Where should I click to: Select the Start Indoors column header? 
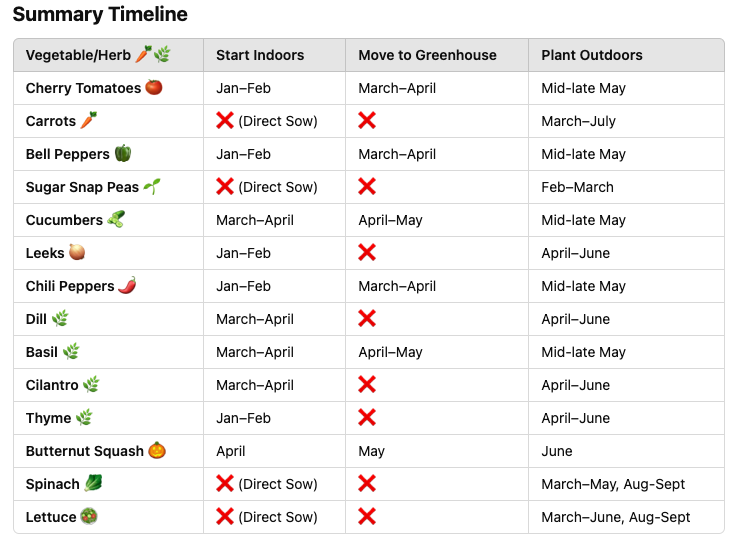coord(260,55)
